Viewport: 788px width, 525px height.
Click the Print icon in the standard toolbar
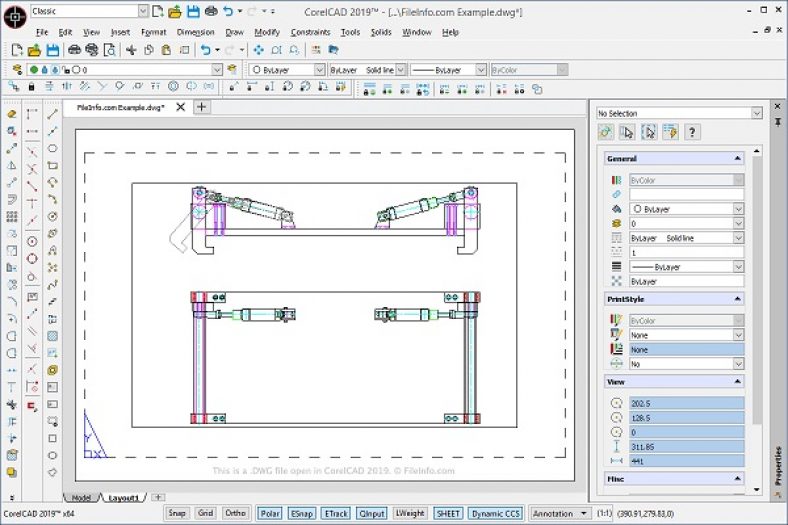(74, 49)
